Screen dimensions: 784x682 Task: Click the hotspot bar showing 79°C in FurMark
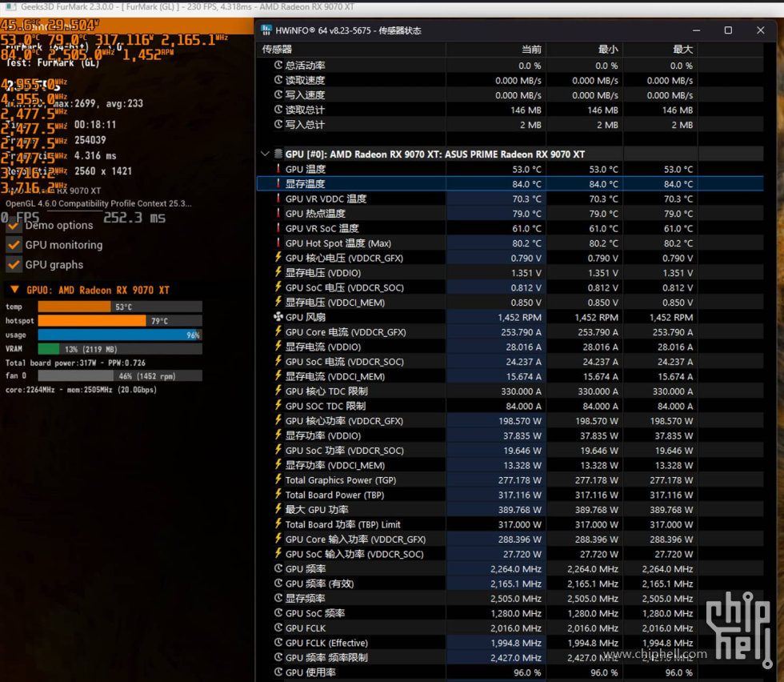[120, 321]
